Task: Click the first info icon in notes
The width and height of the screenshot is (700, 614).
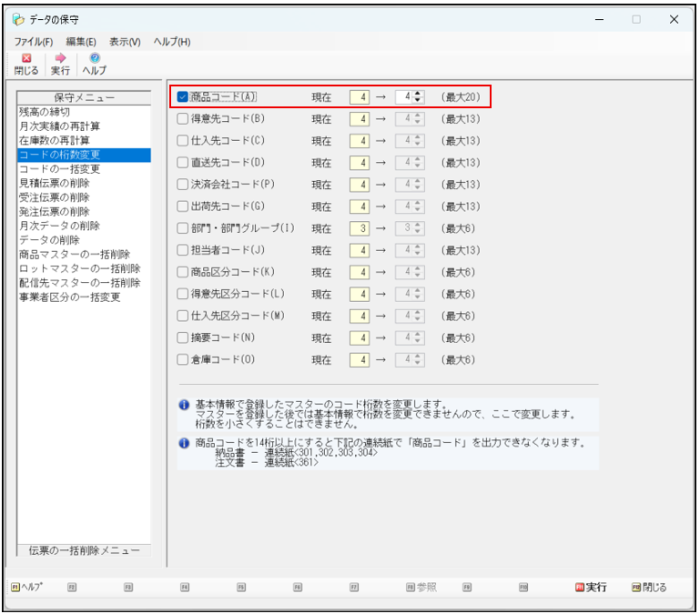Action: pos(184,405)
